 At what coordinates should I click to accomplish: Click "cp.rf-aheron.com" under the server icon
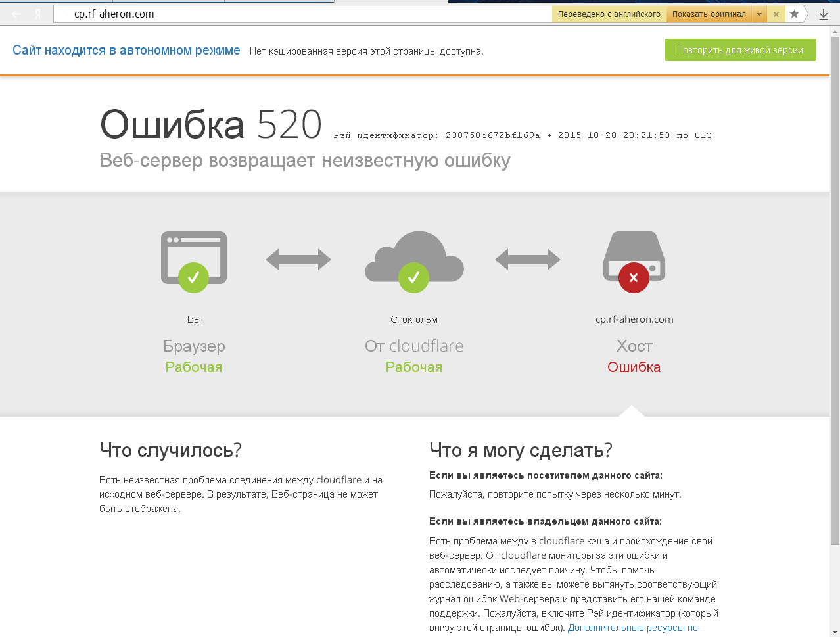[x=634, y=319]
